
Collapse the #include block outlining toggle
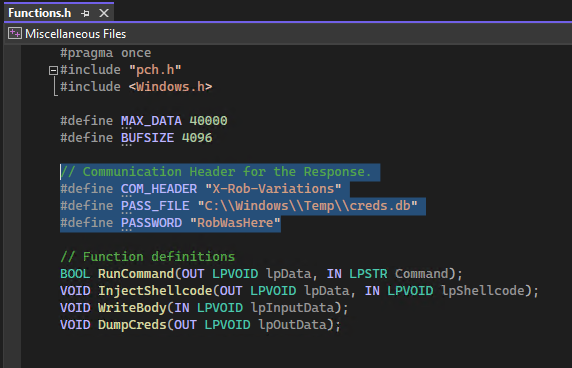[53, 70]
